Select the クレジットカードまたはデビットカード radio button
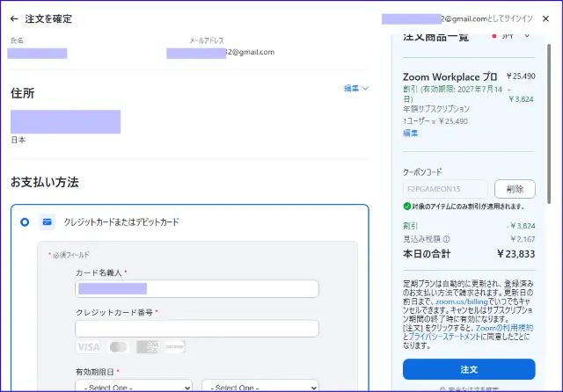Image resolution: width=563 pixels, height=392 pixels. (x=25, y=222)
